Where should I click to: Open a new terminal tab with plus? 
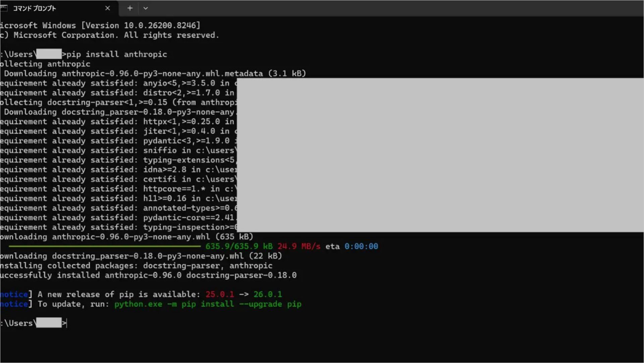point(130,8)
